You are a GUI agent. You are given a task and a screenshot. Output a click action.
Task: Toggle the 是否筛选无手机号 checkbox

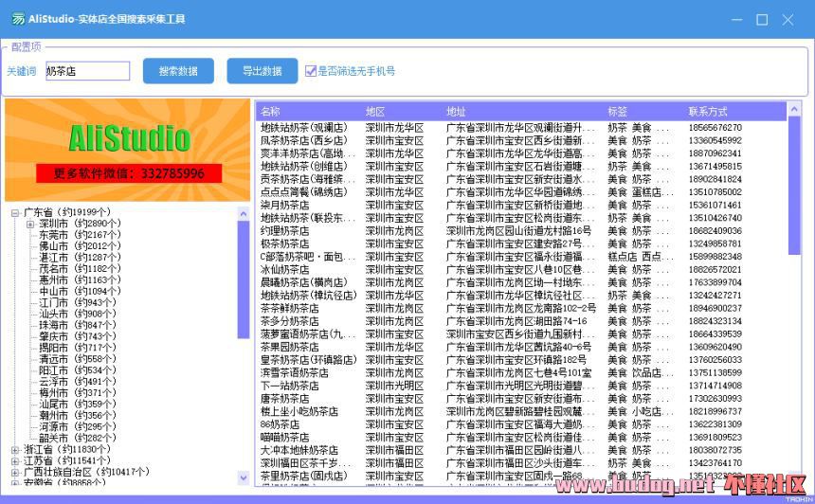310,71
